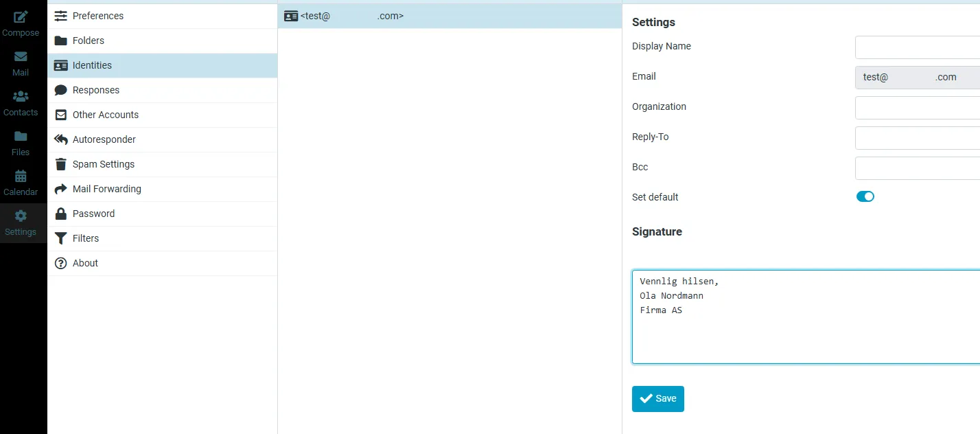980x434 pixels.
Task: Click the identity card icon beside test@ entry
Action: [291, 16]
